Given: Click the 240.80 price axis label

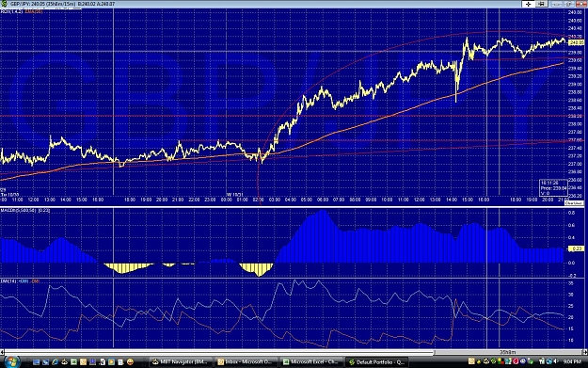Looking at the screenshot, I should (x=575, y=12).
